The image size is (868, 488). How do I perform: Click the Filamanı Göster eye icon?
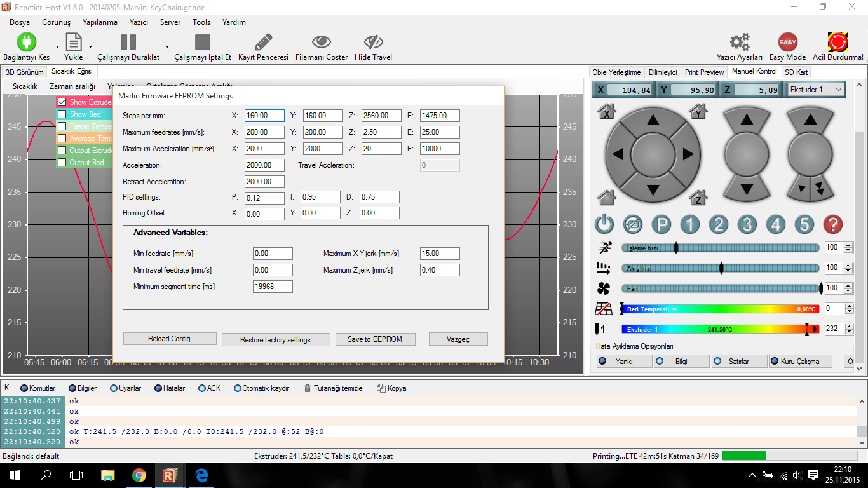[x=322, y=42]
